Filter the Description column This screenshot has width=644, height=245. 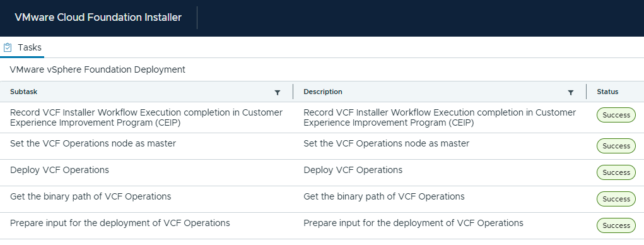(570, 92)
